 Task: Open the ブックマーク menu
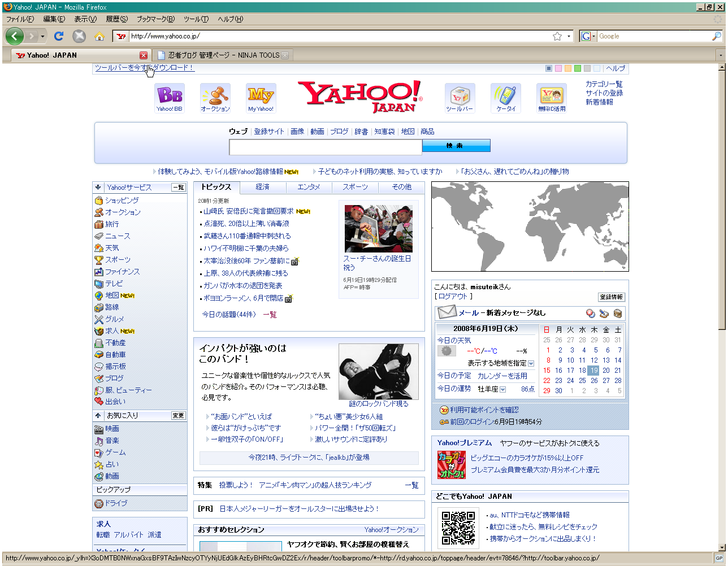point(155,19)
